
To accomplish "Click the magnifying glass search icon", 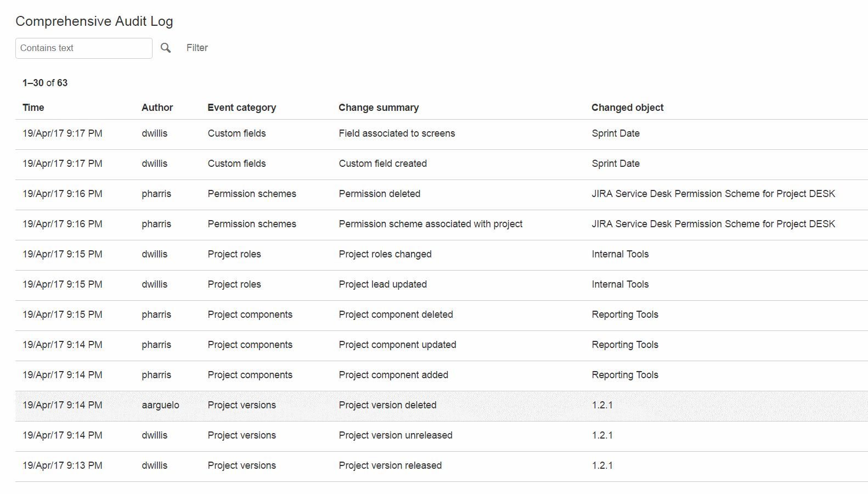I will pyautogui.click(x=166, y=48).
